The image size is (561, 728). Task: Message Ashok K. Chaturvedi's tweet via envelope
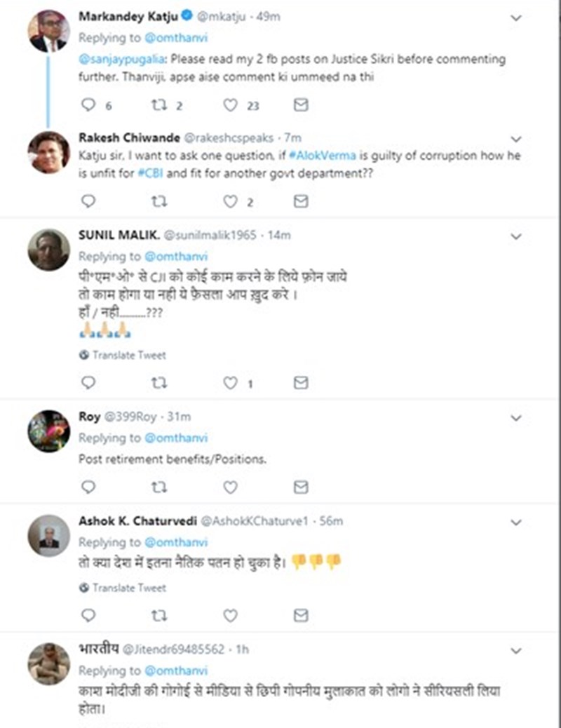tap(301, 615)
